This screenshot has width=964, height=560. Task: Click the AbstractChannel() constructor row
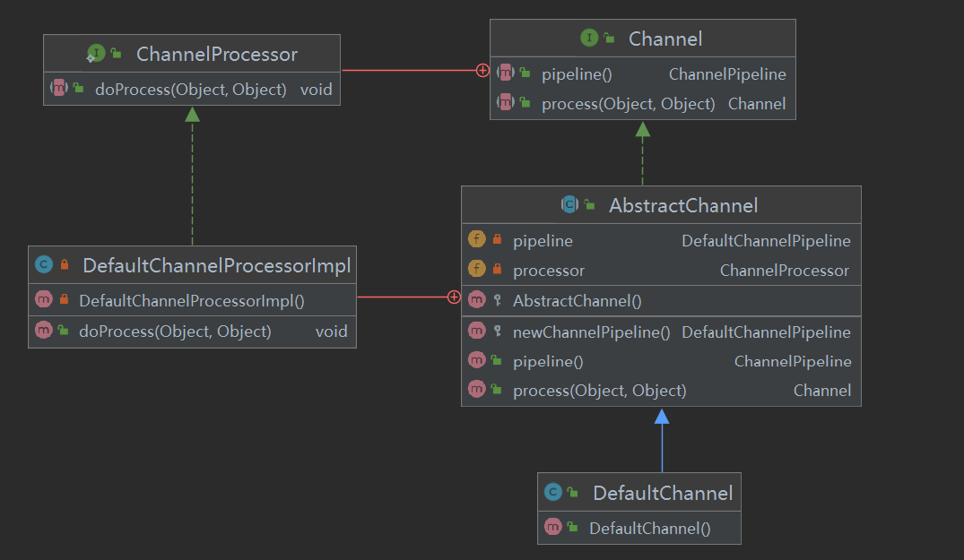[x=577, y=301]
